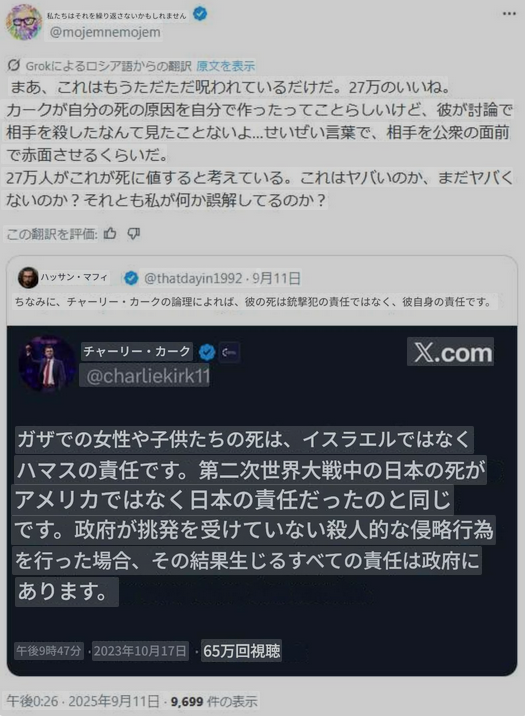
Task: Open the @mojemnemojem handle
Action: point(105,32)
